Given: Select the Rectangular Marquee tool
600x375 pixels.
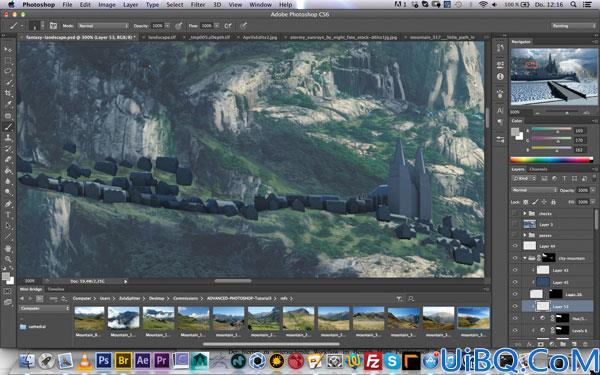Looking at the screenshot, I should [8, 60].
